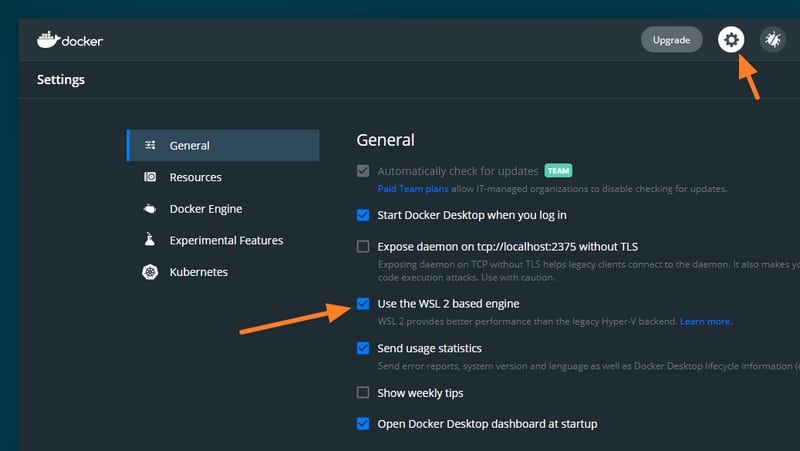
Task: Click the Exposing daemon on TCP warning text
Action: click(x=589, y=271)
